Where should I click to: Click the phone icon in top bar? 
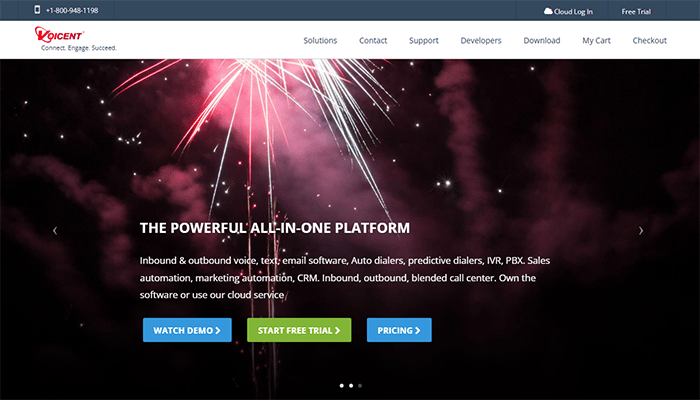coord(38,10)
